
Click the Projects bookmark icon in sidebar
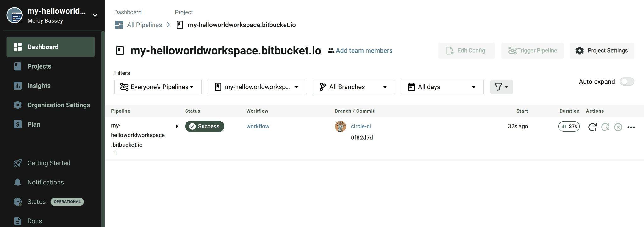tap(18, 66)
